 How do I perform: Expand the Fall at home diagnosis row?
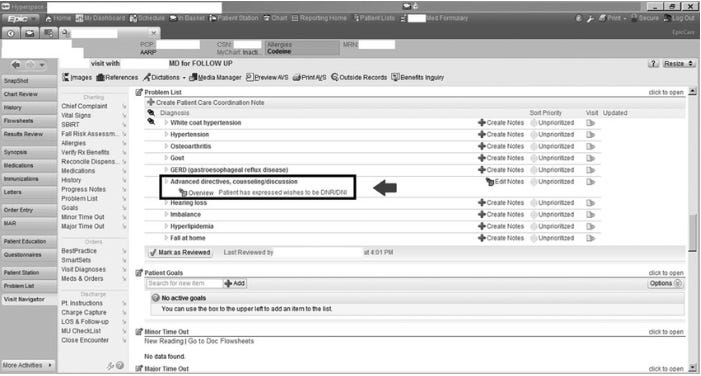(x=166, y=238)
